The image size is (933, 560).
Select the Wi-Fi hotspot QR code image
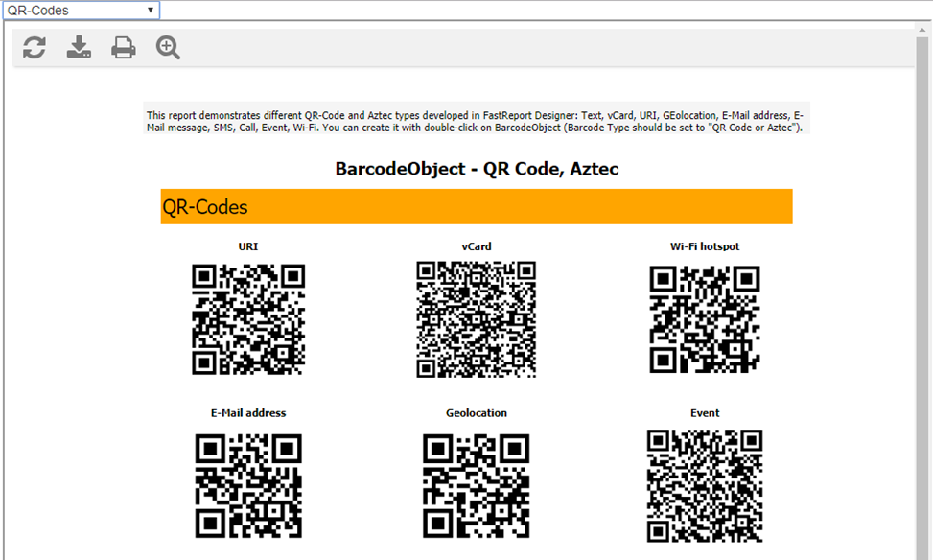[705, 319]
